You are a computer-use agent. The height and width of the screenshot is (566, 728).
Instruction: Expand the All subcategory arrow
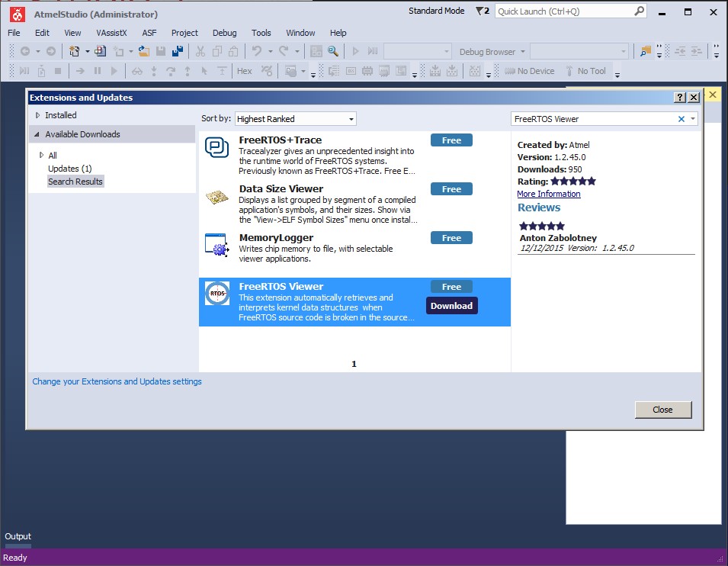pyautogui.click(x=41, y=155)
